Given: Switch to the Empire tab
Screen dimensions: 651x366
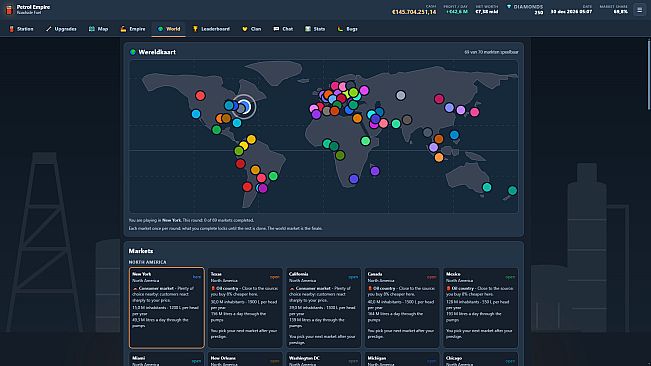Looking at the screenshot, I should pyautogui.click(x=133, y=29).
